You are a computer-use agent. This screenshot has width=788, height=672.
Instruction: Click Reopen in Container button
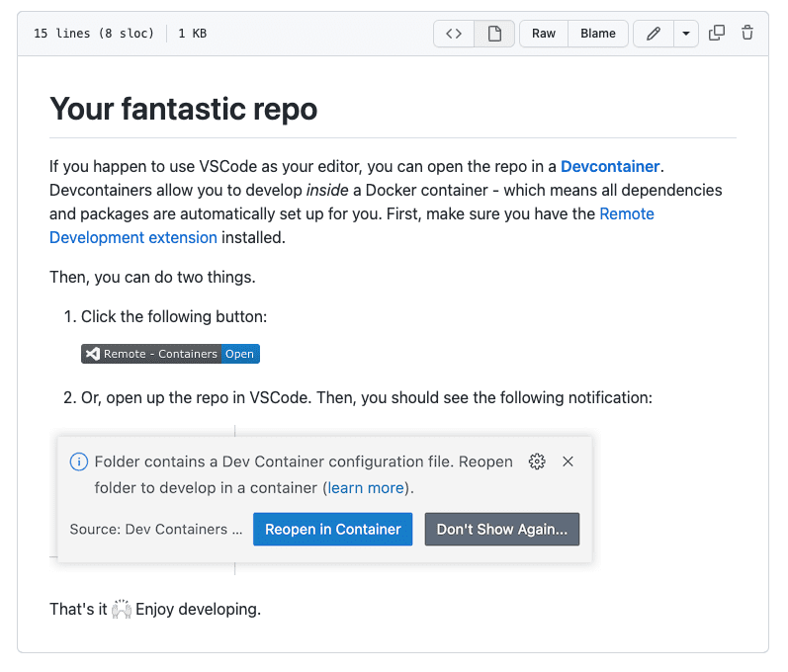(x=332, y=529)
